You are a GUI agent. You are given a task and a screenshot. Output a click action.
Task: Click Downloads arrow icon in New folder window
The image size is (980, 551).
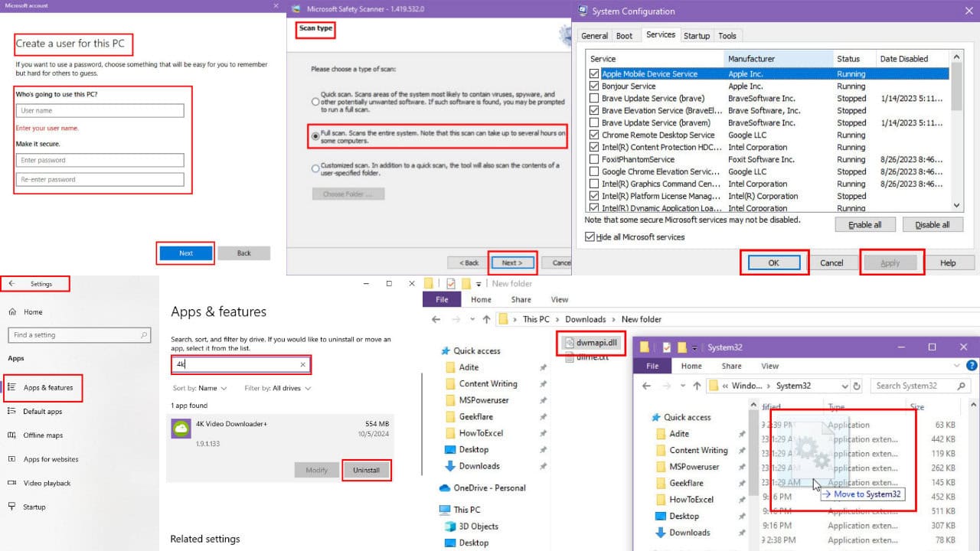pyautogui.click(x=451, y=466)
